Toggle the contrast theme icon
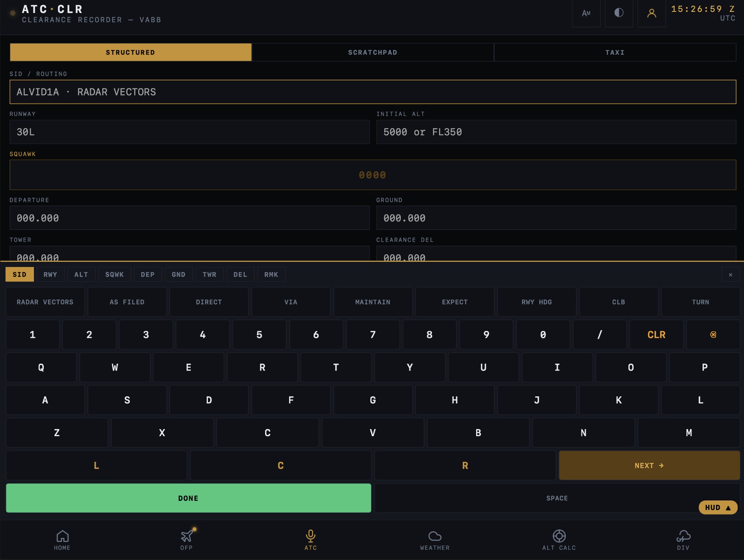744x560 pixels. point(619,13)
